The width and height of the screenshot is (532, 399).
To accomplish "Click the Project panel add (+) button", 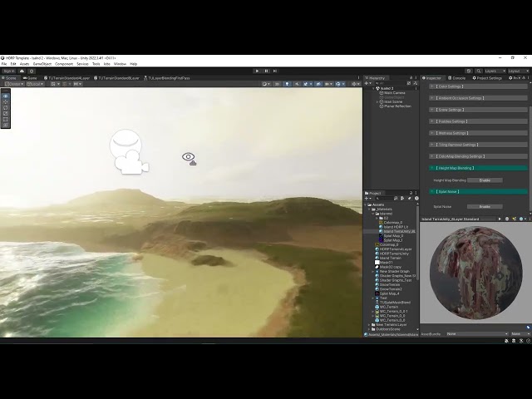I will pos(367,199).
